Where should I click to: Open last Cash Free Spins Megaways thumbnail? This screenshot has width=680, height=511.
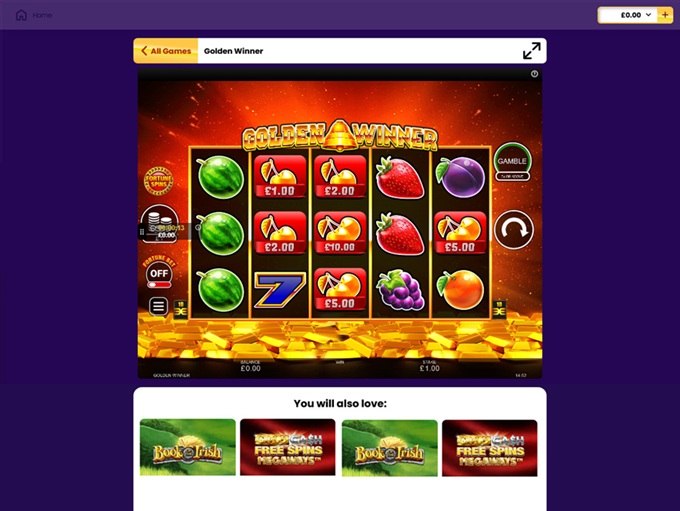(490, 448)
